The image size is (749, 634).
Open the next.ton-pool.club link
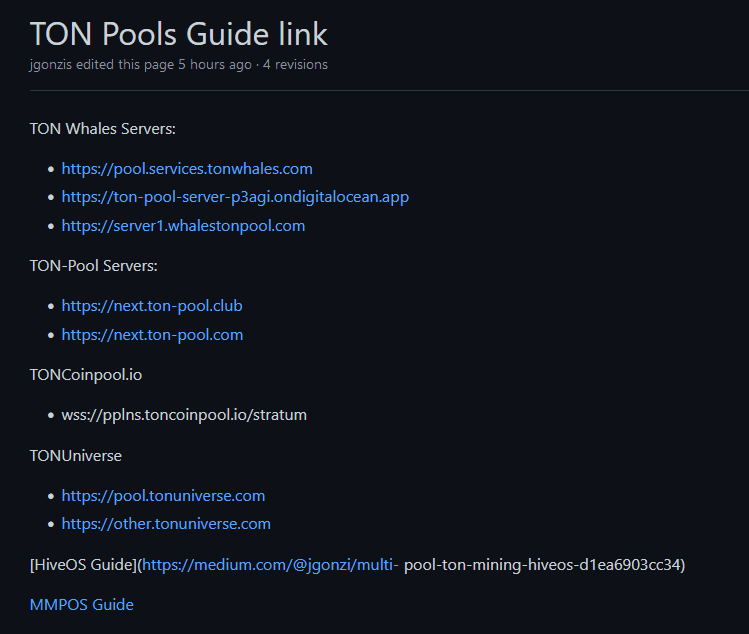click(x=152, y=306)
